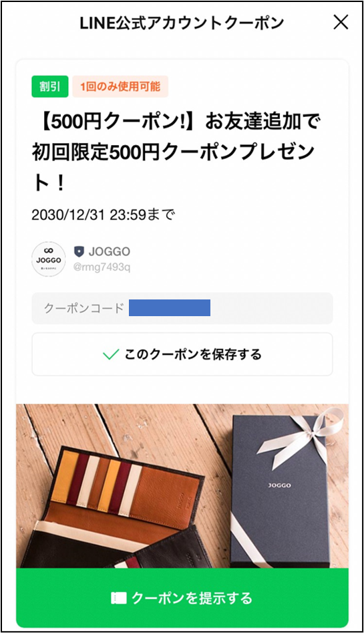Viewport: 364px width, 633px height.
Task: Tap the 1回のみ使用可能 label
Action: (x=120, y=86)
